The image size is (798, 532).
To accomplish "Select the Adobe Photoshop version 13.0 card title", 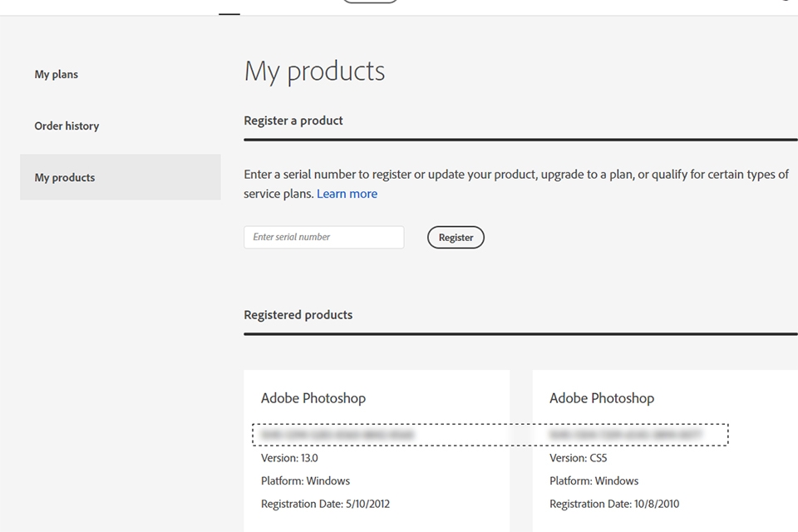I will pyautogui.click(x=313, y=398).
